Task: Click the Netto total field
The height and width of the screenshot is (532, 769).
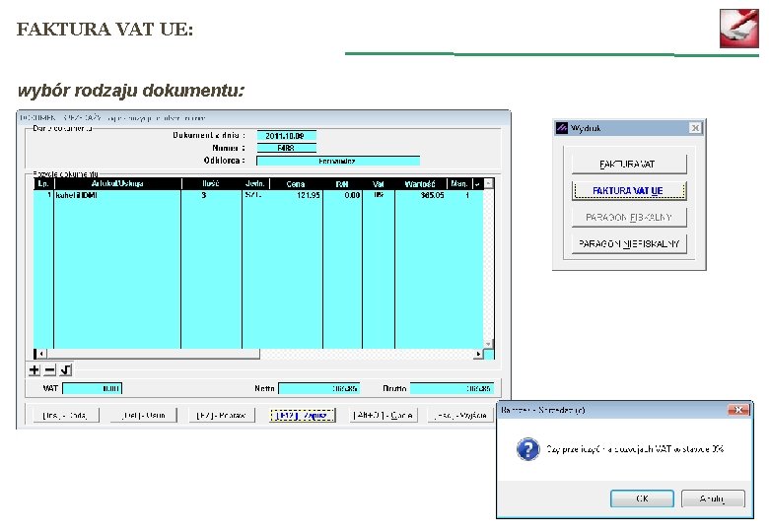Action: (319, 388)
